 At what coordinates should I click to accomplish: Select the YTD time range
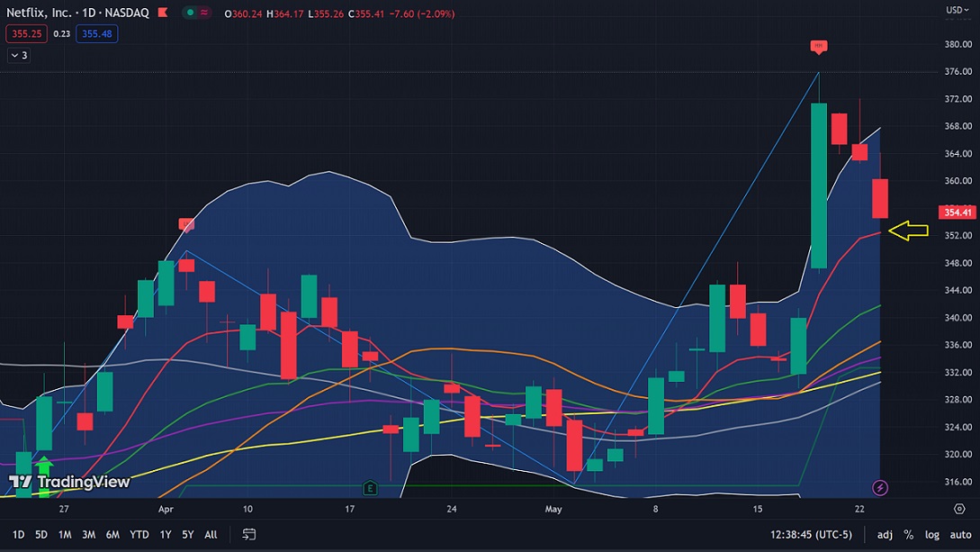(x=139, y=535)
